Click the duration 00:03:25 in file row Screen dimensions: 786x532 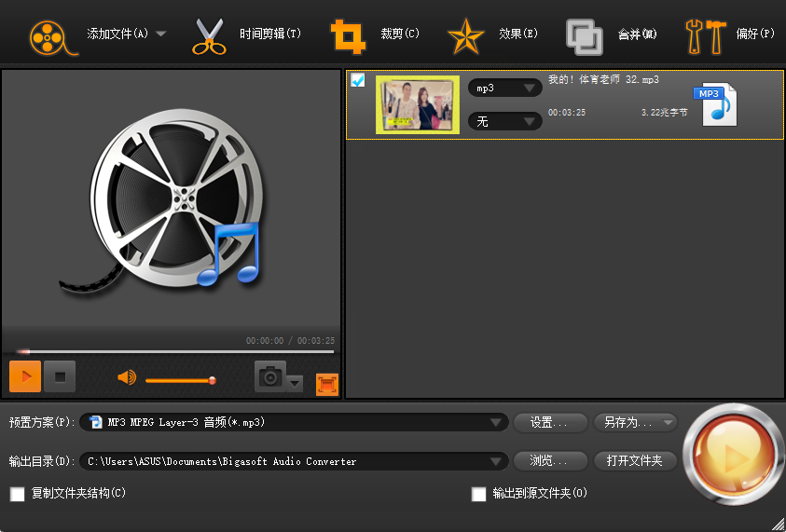(x=567, y=113)
